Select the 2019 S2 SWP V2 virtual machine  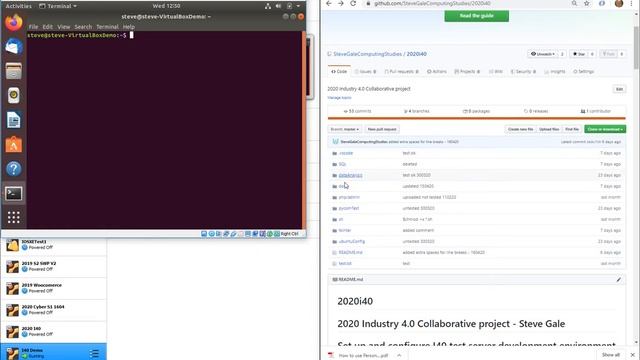coord(53,267)
